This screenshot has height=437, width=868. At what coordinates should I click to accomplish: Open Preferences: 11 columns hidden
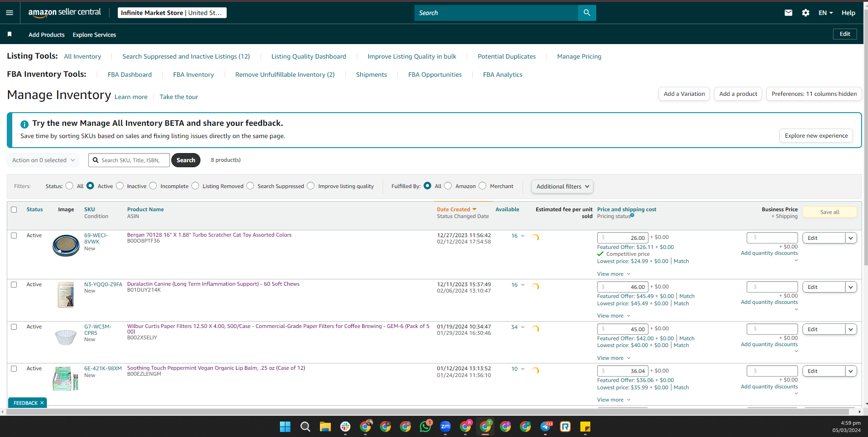(x=814, y=94)
